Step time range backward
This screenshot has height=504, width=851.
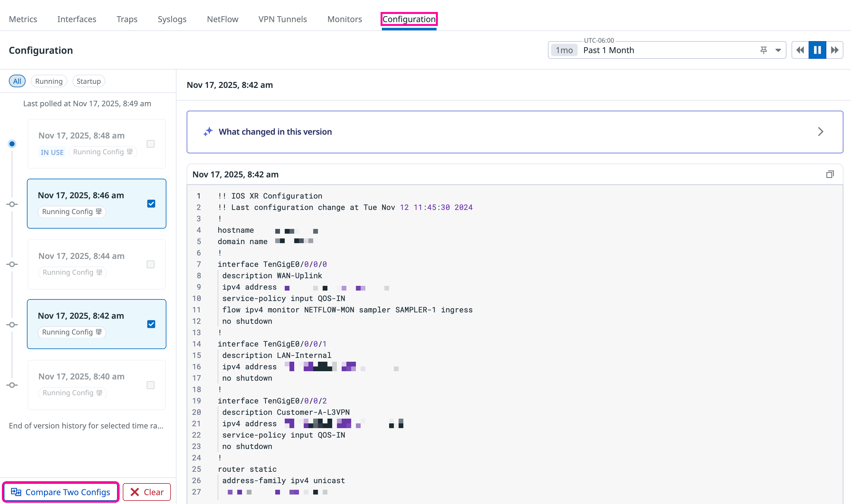pyautogui.click(x=800, y=50)
